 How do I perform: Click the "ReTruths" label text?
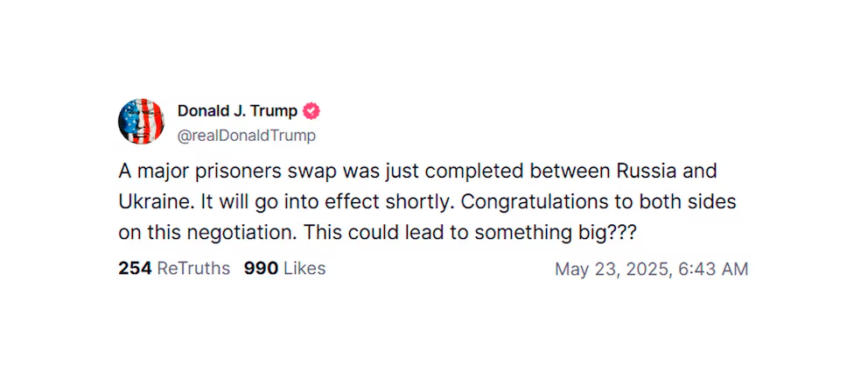(193, 269)
